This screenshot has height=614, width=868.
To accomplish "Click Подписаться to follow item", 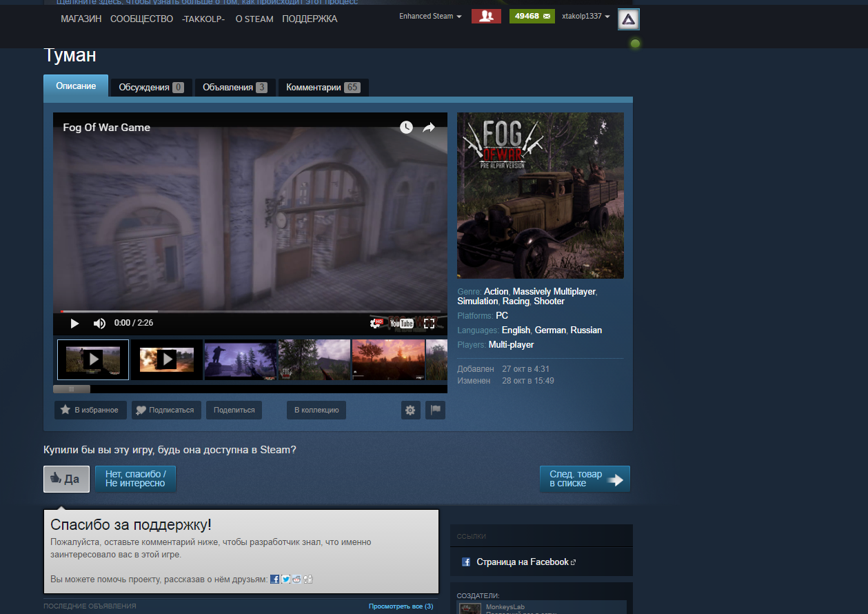I will pos(166,410).
